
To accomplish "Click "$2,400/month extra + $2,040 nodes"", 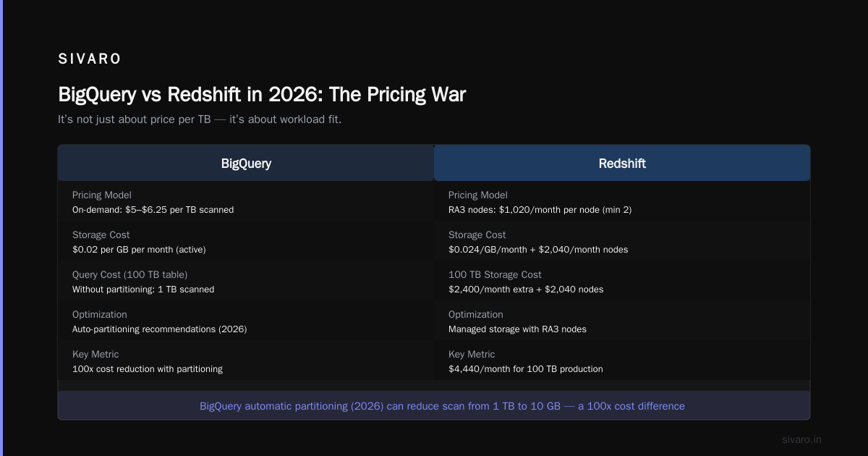I will pyautogui.click(x=526, y=290).
